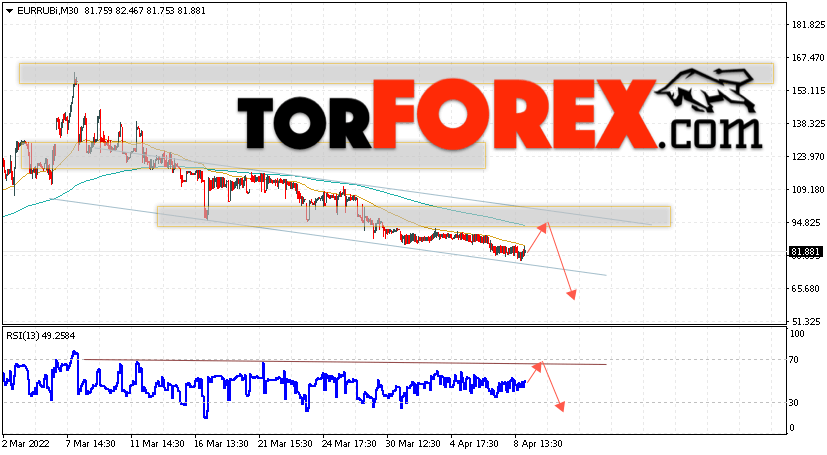Click the 167.470 price axis label
The height and width of the screenshot is (455, 827).
[x=808, y=57]
